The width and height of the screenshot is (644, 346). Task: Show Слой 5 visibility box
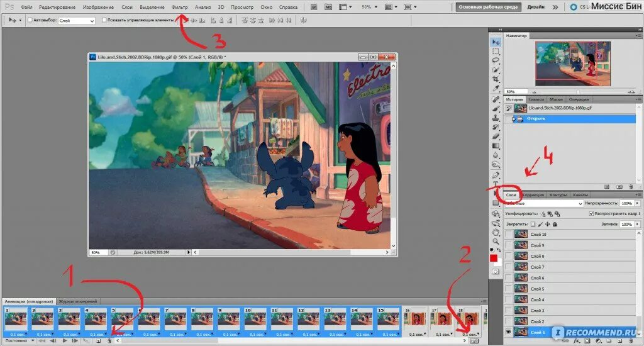click(508, 289)
